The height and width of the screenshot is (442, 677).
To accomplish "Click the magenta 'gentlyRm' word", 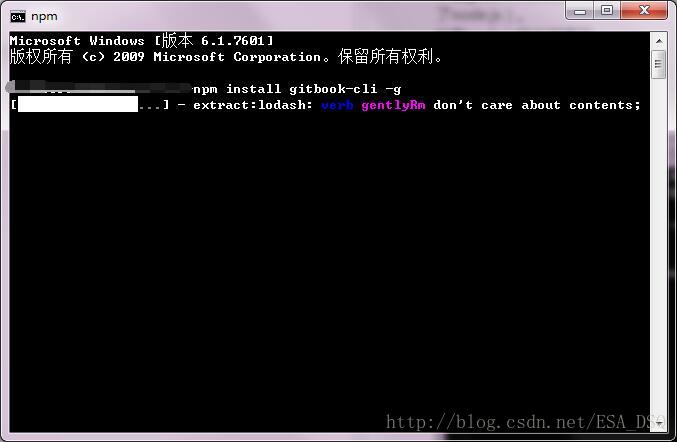I will pyautogui.click(x=393, y=105).
